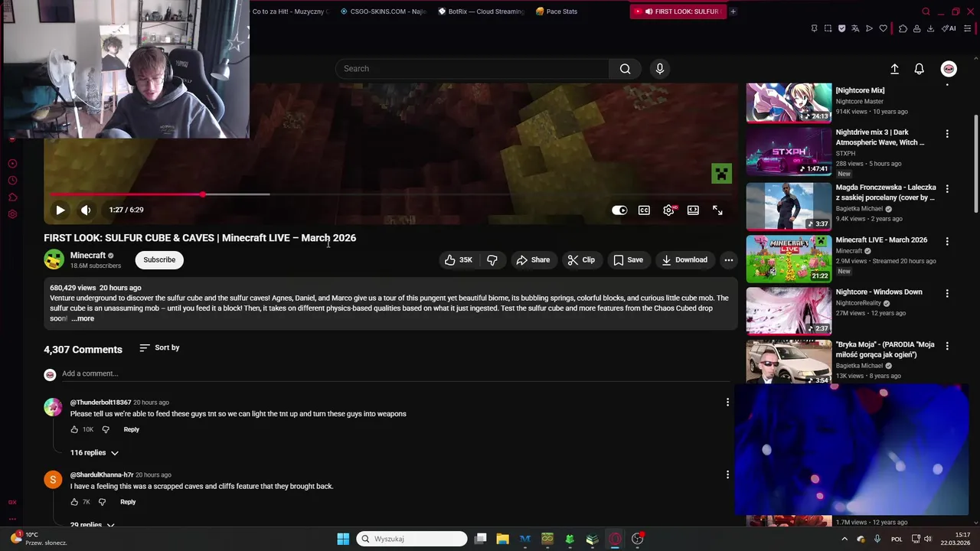Image resolution: width=980 pixels, height=551 pixels.
Task: Open the Sort by comments dropdown
Action: 159,347
